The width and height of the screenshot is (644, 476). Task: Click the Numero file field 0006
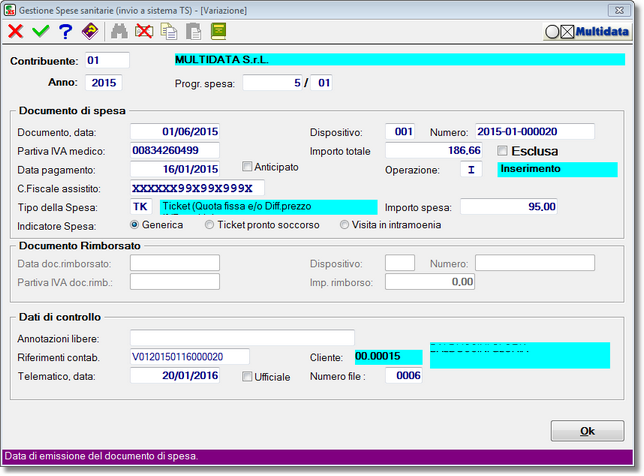click(404, 375)
